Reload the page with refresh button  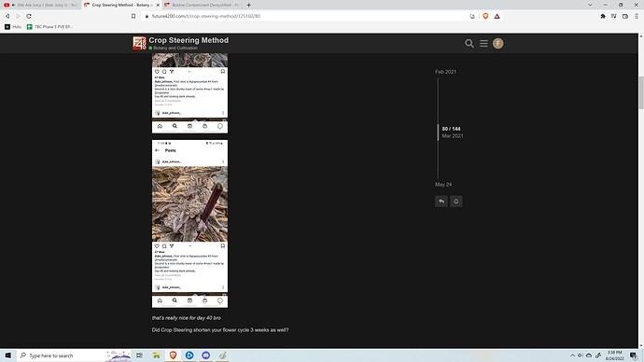click(29, 16)
